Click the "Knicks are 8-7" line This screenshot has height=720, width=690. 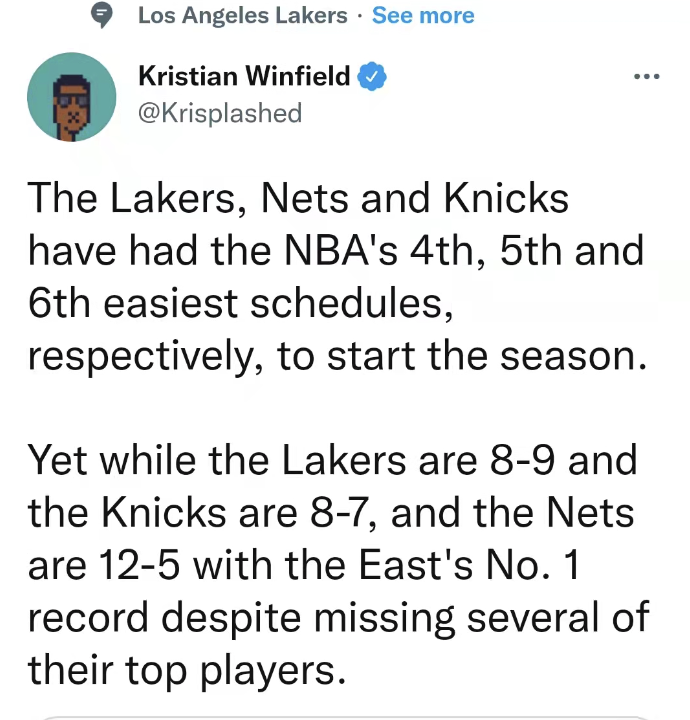coord(331,513)
